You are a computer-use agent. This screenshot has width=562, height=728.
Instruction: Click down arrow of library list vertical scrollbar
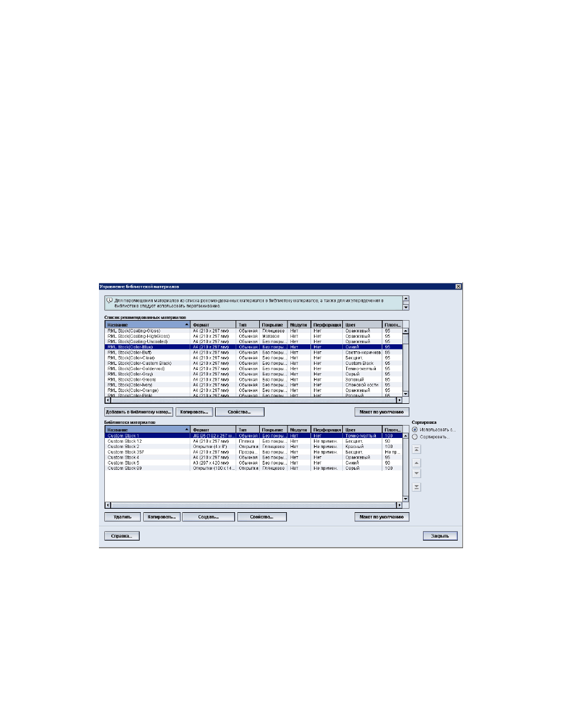tap(405, 499)
